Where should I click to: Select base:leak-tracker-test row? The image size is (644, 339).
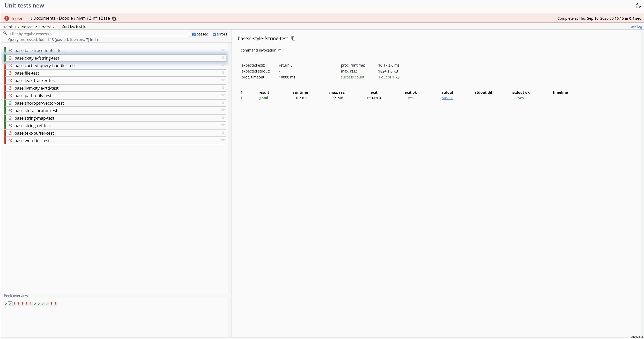[x=115, y=81]
